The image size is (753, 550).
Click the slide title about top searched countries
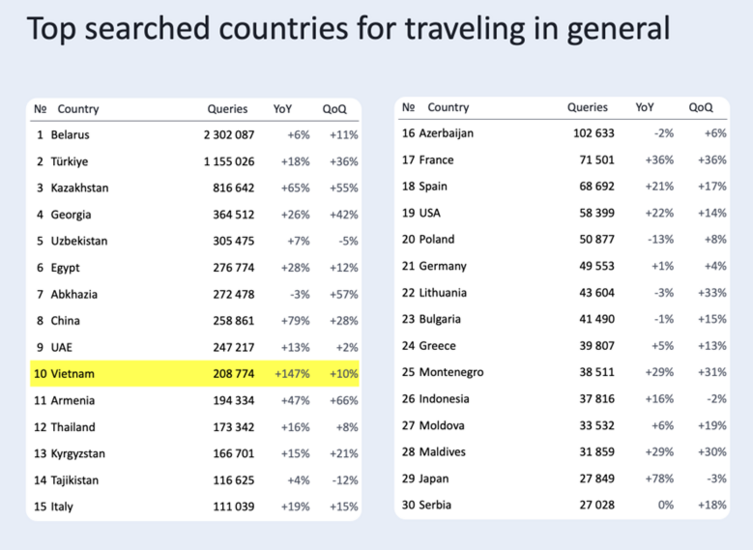[347, 28]
